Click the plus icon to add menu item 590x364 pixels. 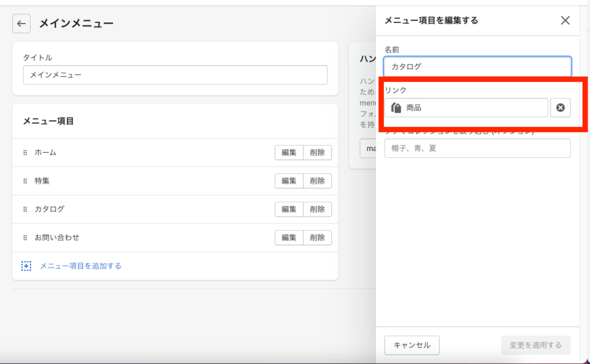click(26, 266)
